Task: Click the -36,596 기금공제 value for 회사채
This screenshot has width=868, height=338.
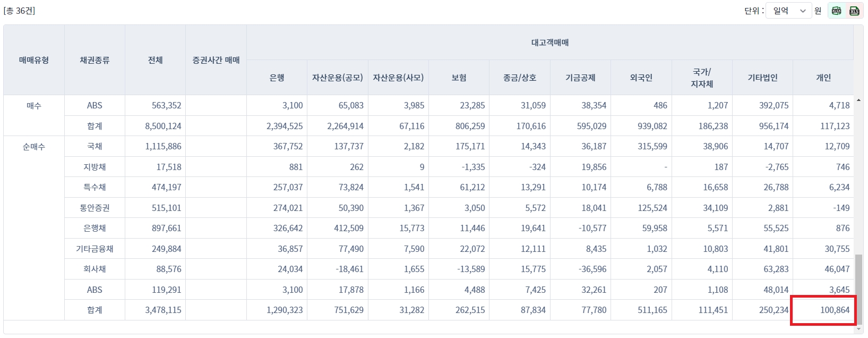Action: [x=592, y=269]
